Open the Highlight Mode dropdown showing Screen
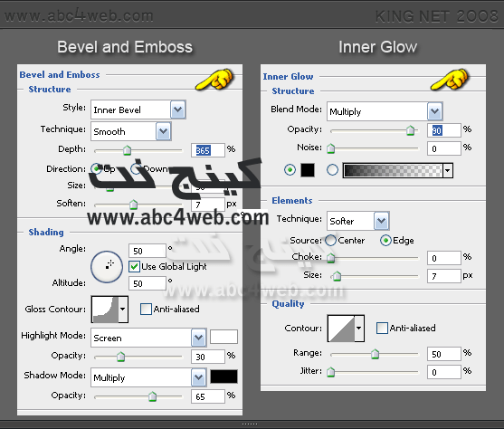504x429 pixels. tap(148, 338)
